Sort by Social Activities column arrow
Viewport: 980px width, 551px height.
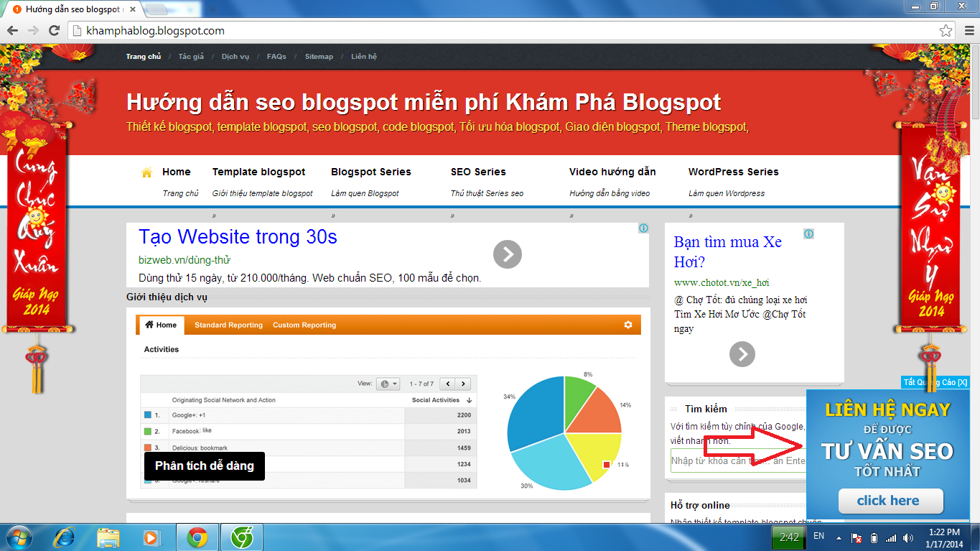tap(469, 400)
